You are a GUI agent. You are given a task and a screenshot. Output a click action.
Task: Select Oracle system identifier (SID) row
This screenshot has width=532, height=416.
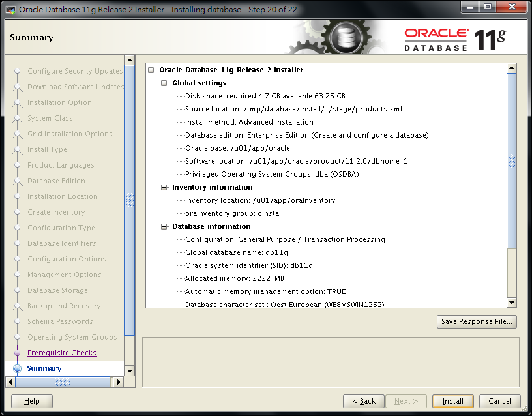coord(248,265)
